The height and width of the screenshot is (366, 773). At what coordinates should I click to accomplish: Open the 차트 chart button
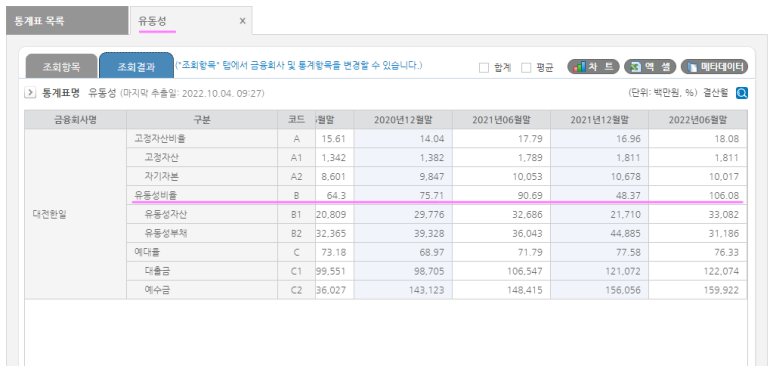point(594,67)
